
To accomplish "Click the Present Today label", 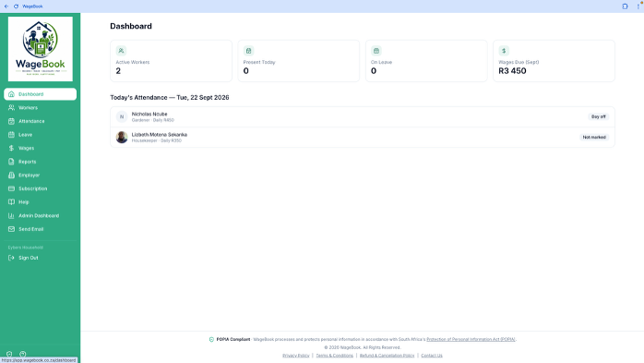I will [x=259, y=62].
